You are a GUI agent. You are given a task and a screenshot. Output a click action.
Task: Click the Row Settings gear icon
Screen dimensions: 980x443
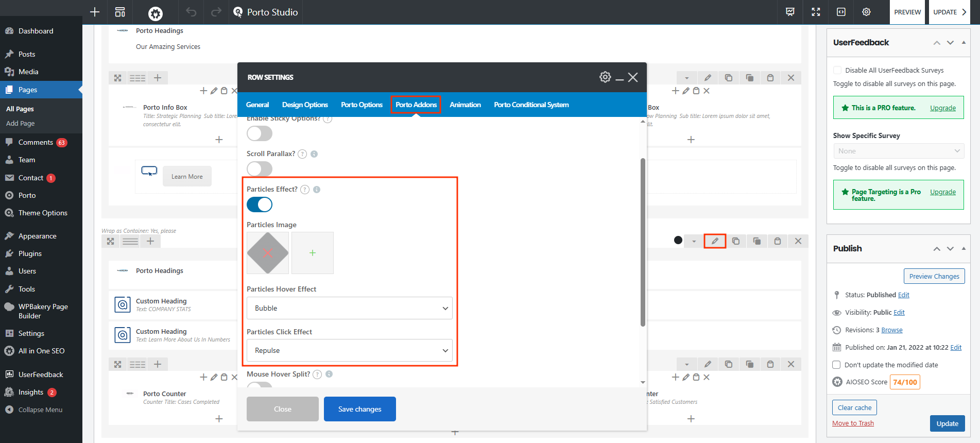click(x=605, y=77)
